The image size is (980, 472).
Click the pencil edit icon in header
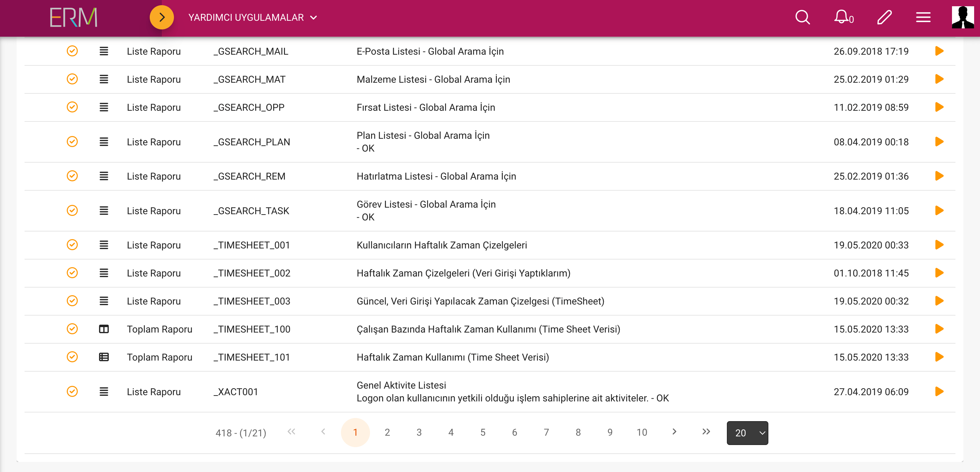884,18
